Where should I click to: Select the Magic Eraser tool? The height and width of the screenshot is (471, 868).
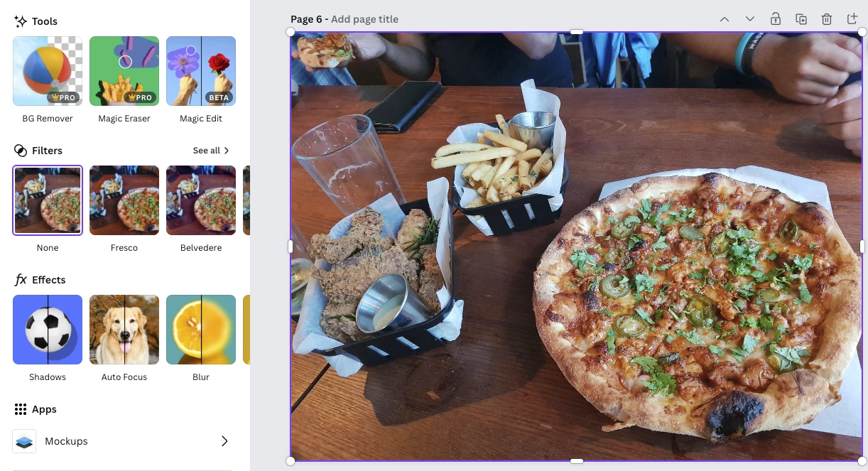pyautogui.click(x=124, y=71)
